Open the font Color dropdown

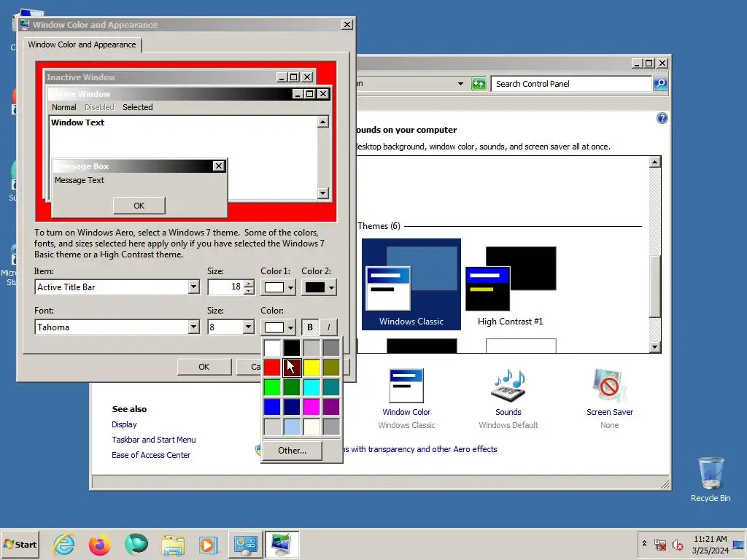pyautogui.click(x=278, y=327)
